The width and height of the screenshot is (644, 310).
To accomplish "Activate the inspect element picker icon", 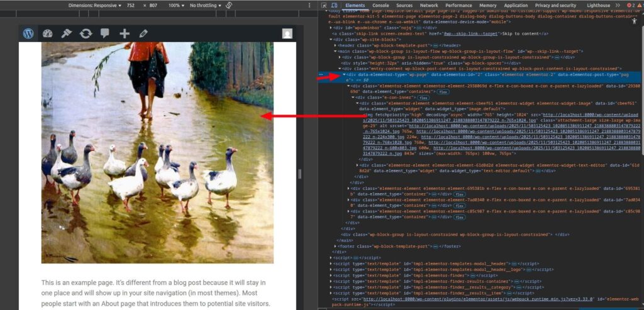I will [x=324, y=5].
